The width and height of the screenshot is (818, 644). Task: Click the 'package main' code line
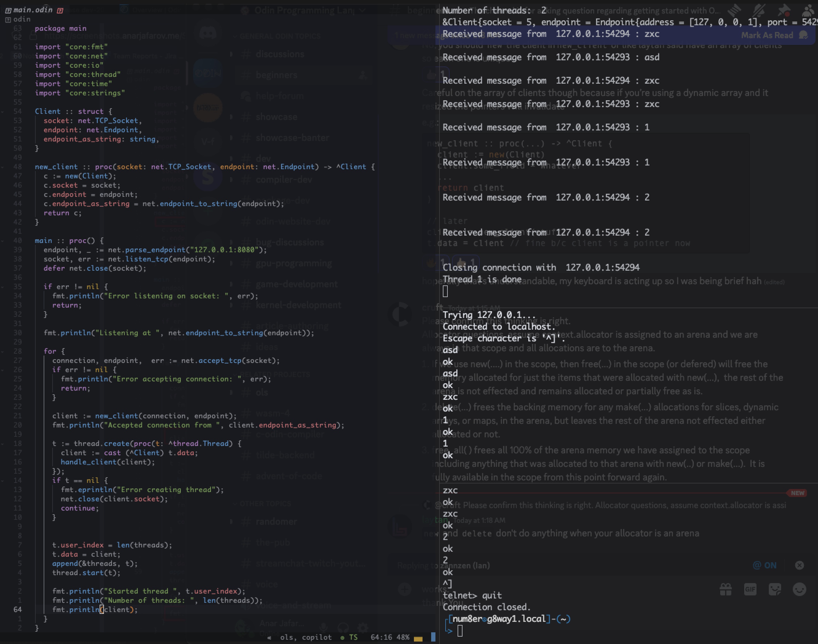[x=61, y=28]
